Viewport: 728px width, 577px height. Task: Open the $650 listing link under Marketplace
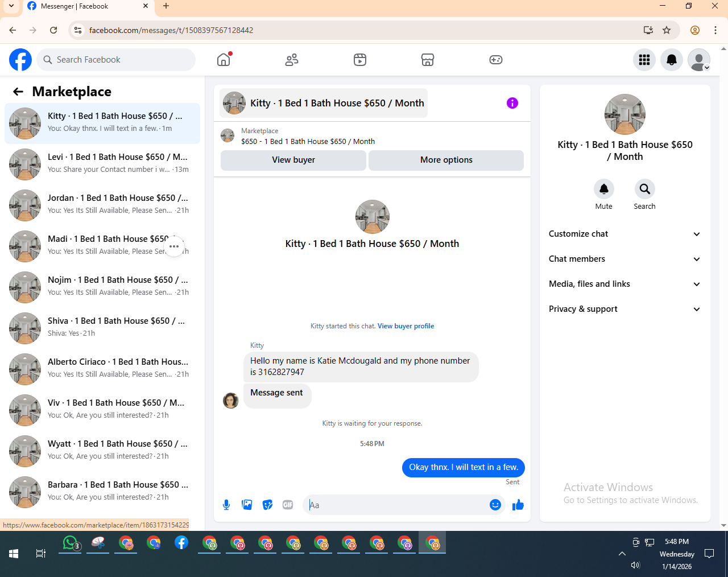point(308,141)
